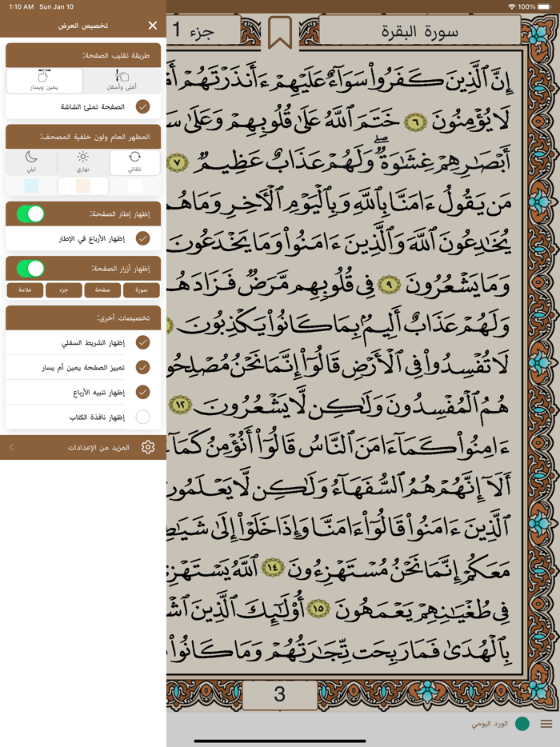The width and height of the screenshot is (560, 747).
Task: Switch appearance to ليلي night mode
Action: 31,162
